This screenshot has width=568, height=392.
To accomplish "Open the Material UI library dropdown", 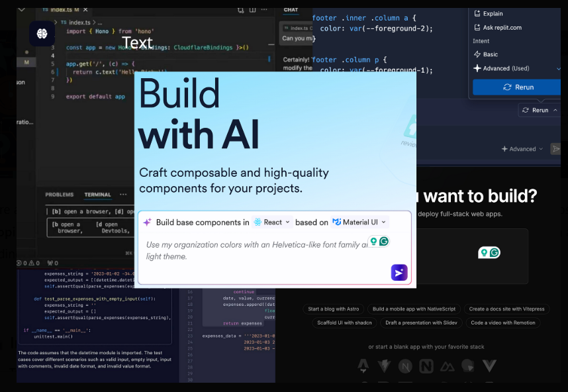I will tap(359, 222).
